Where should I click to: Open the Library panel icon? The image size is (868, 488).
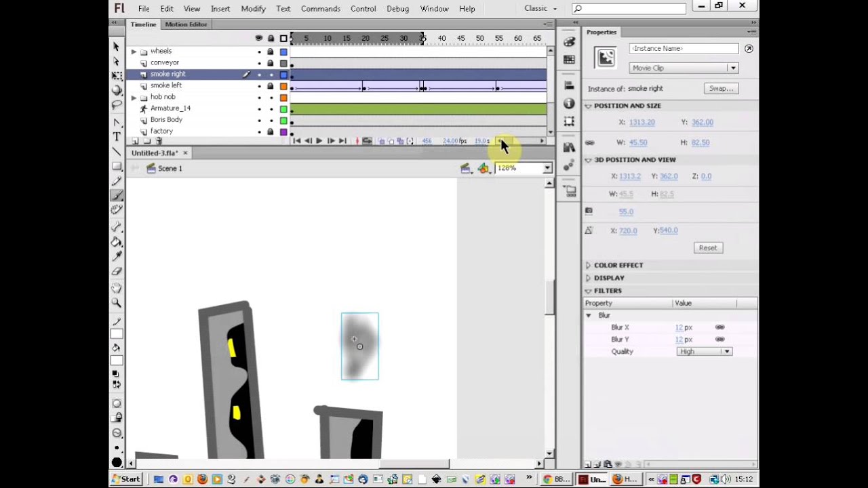(569, 147)
